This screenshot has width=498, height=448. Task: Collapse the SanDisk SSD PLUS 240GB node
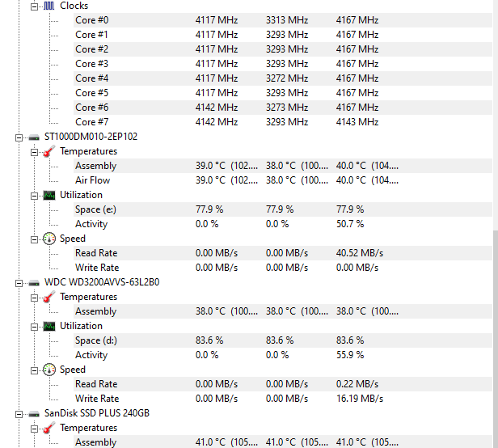19,414
